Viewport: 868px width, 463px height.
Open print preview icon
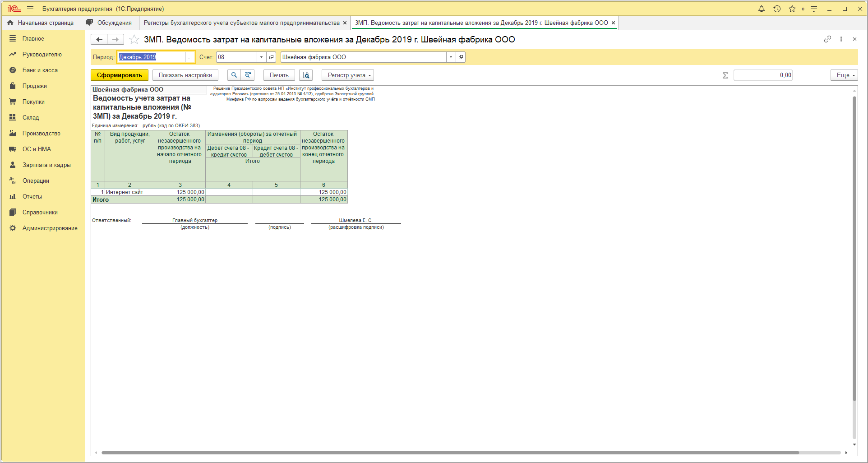306,75
